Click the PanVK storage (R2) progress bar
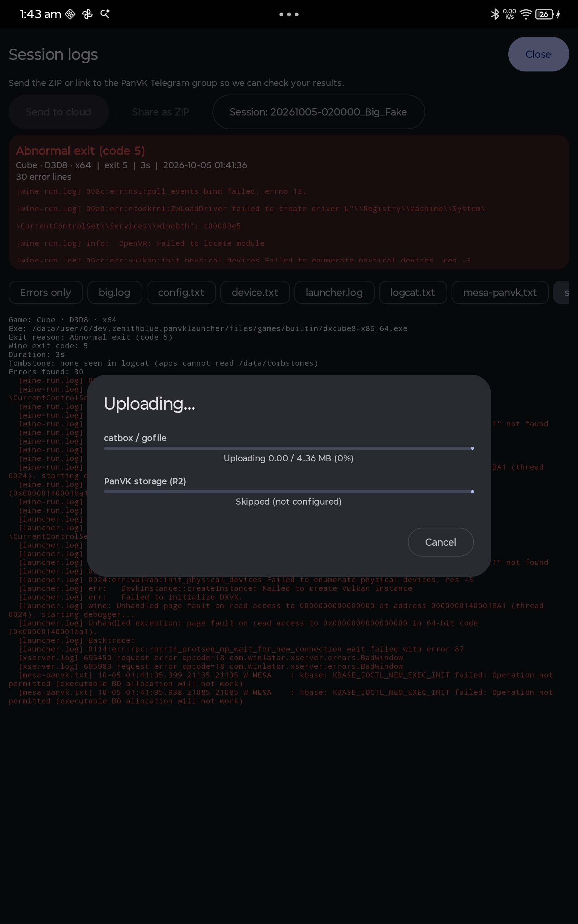The height and width of the screenshot is (924, 578). [289, 491]
